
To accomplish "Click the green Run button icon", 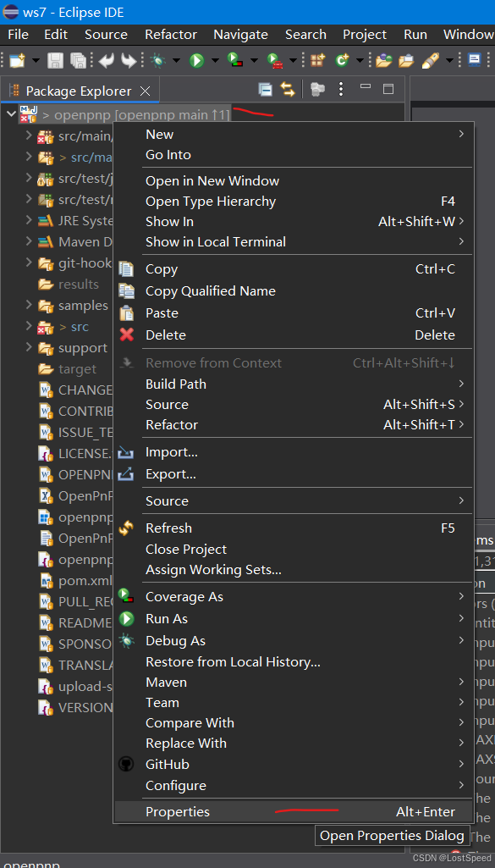I will [x=197, y=60].
